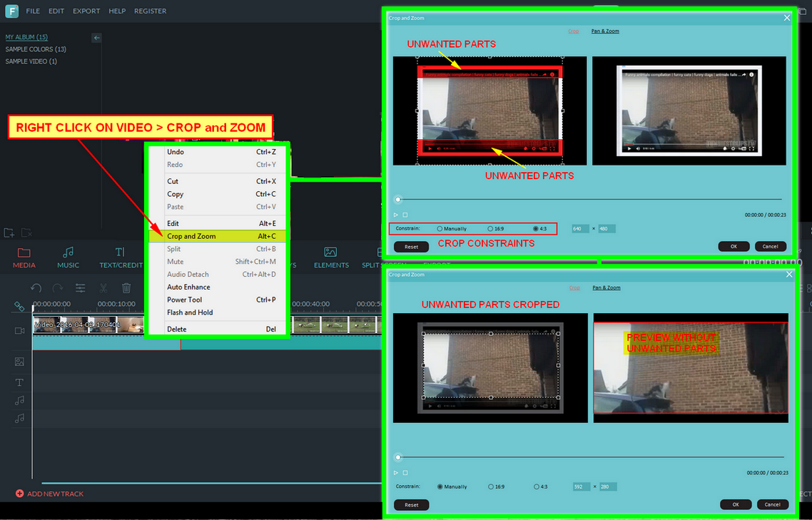Click Reset in the 592×280 crop dialog

tap(411, 504)
